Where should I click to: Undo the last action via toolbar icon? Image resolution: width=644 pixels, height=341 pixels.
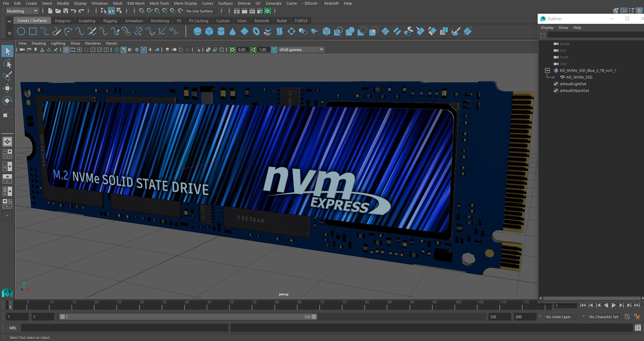coord(73,11)
